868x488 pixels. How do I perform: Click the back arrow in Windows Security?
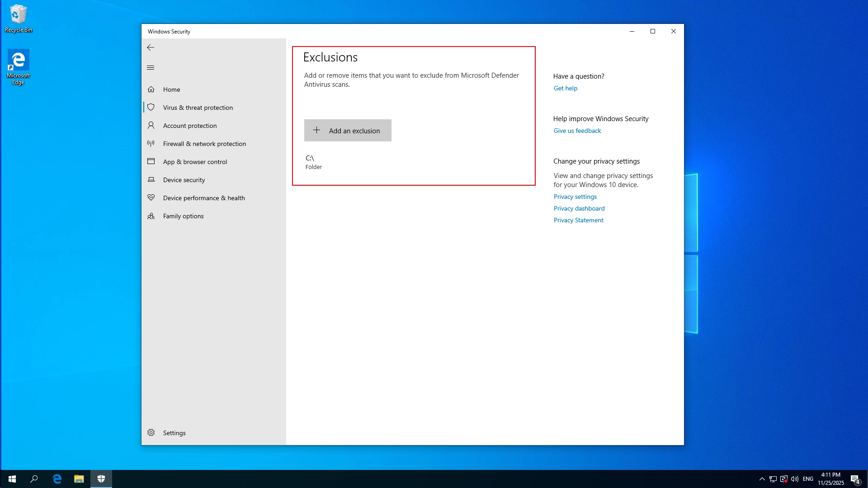[x=151, y=47]
